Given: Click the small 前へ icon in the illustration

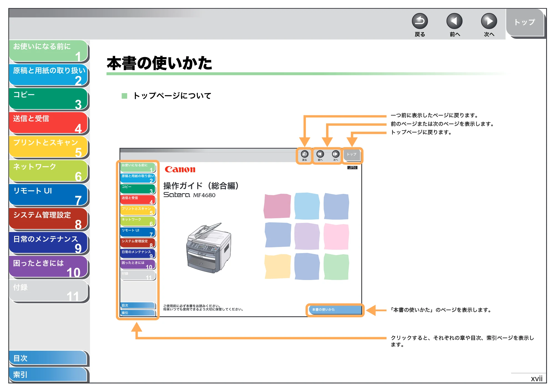Looking at the screenshot, I should (320, 154).
